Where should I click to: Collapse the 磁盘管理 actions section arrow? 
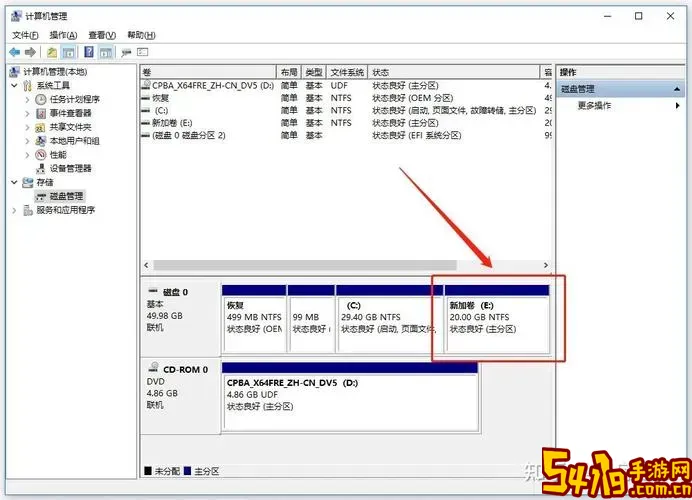677,89
